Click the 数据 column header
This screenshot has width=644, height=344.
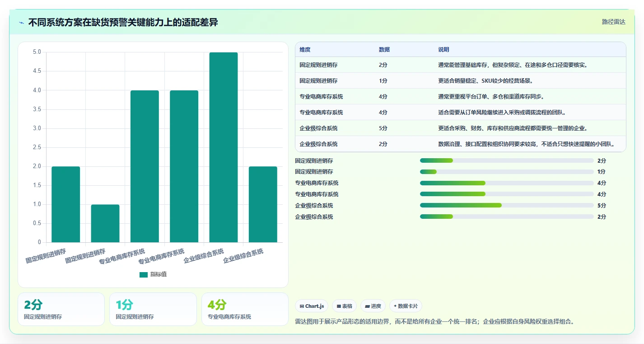(384, 50)
